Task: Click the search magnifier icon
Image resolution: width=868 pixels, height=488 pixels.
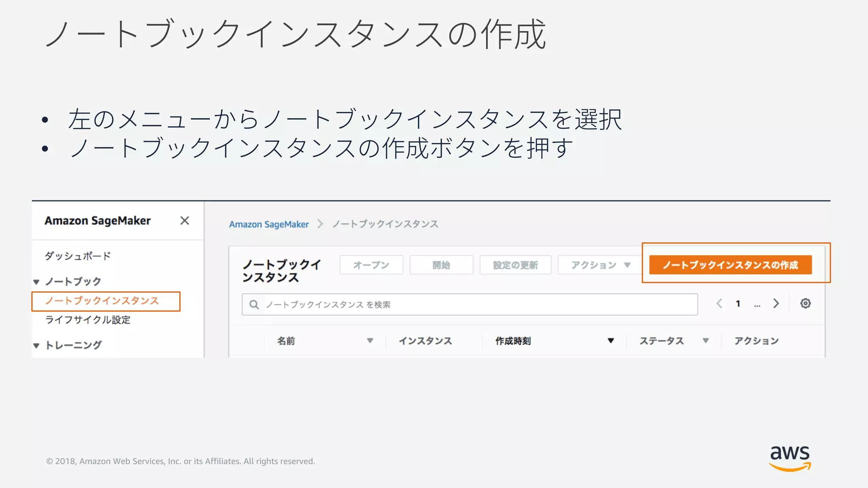Action: pyautogui.click(x=254, y=305)
